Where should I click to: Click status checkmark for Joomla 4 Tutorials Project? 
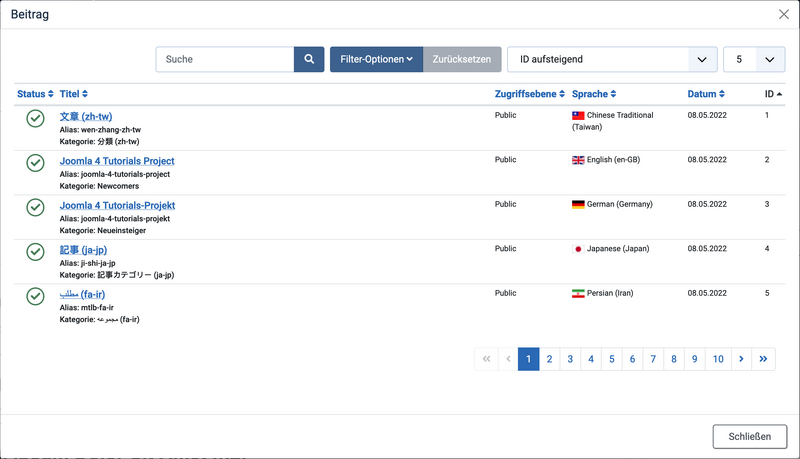[35, 163]
